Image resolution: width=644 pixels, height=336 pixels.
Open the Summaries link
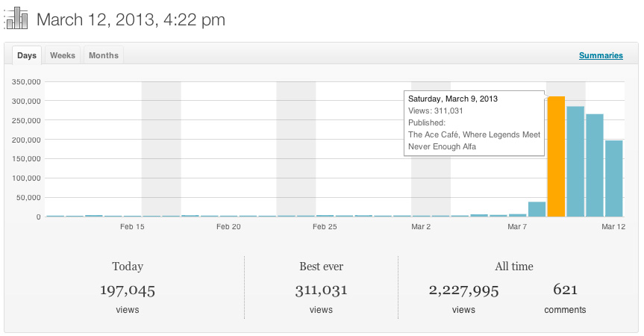[x=601, y=55]
